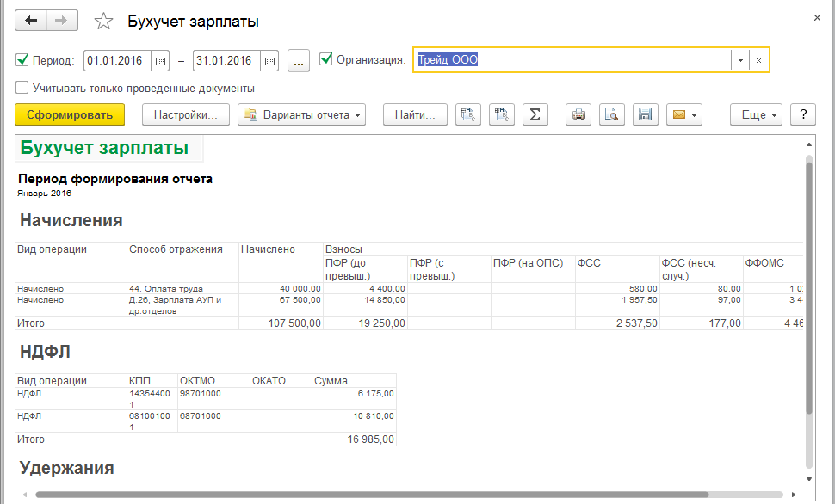Click the 'Сформировать' button
Screen dimensions: 835x504
(70, 114)
